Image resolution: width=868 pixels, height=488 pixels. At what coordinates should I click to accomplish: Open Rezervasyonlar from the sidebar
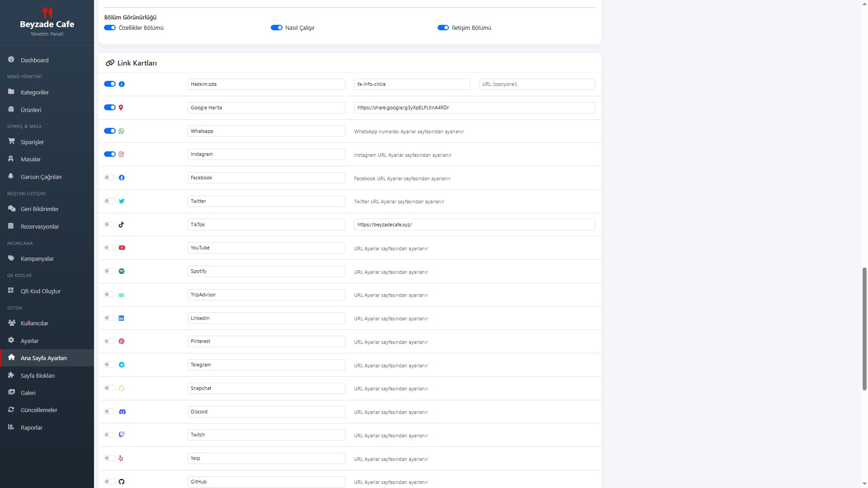coord(40,226)
